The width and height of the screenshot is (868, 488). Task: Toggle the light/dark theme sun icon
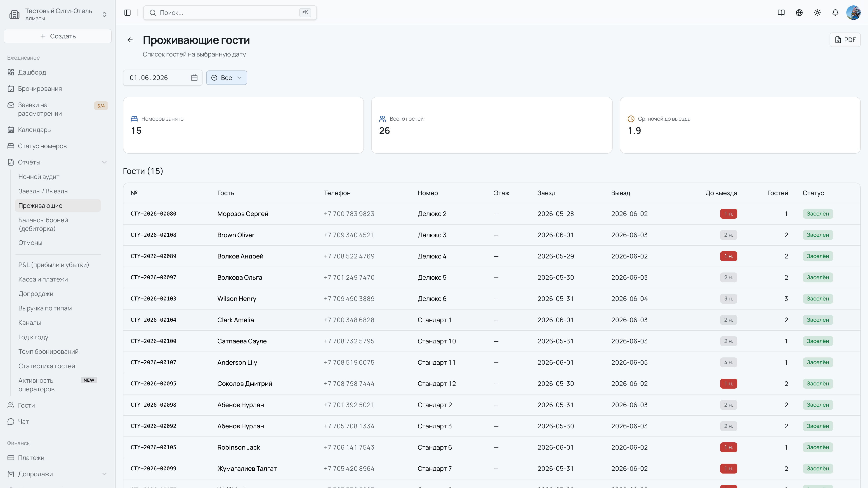[817, 13]
